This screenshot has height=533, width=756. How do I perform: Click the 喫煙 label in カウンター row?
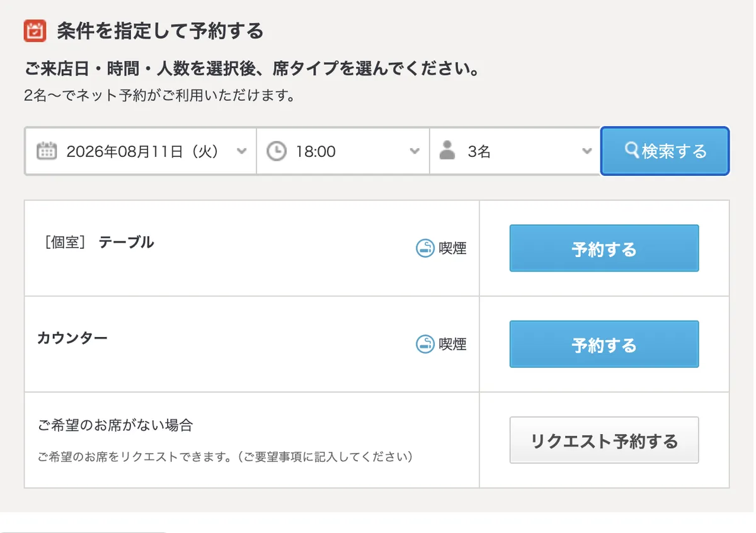pyautogui.click(x=452, y=344)
